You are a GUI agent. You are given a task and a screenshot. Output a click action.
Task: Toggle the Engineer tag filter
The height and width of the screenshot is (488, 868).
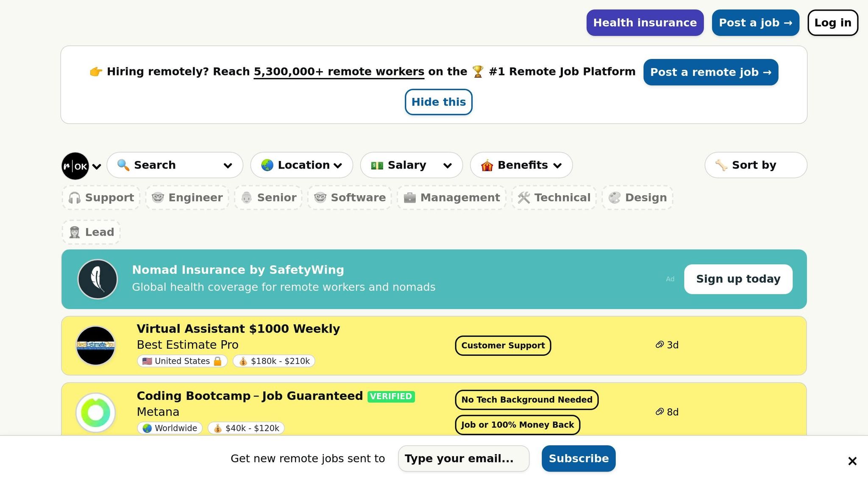pyautogui.click(x=187, y=198)
